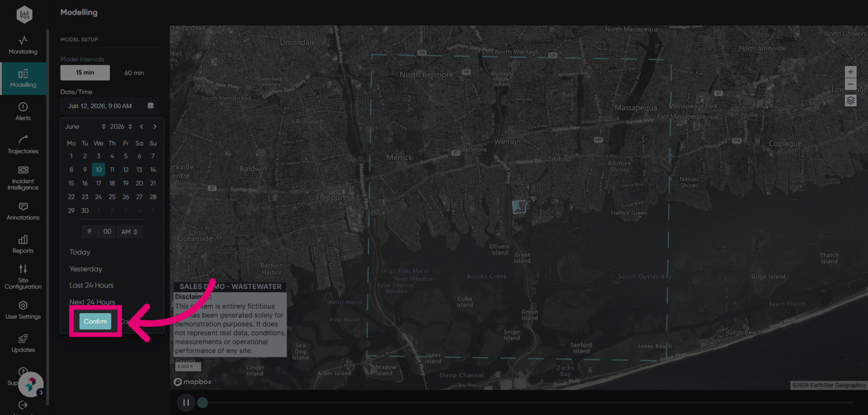This screenshot has width=868, height=415.
Task: Choose June 25 in the date picker
Action: tap(112, 197)
